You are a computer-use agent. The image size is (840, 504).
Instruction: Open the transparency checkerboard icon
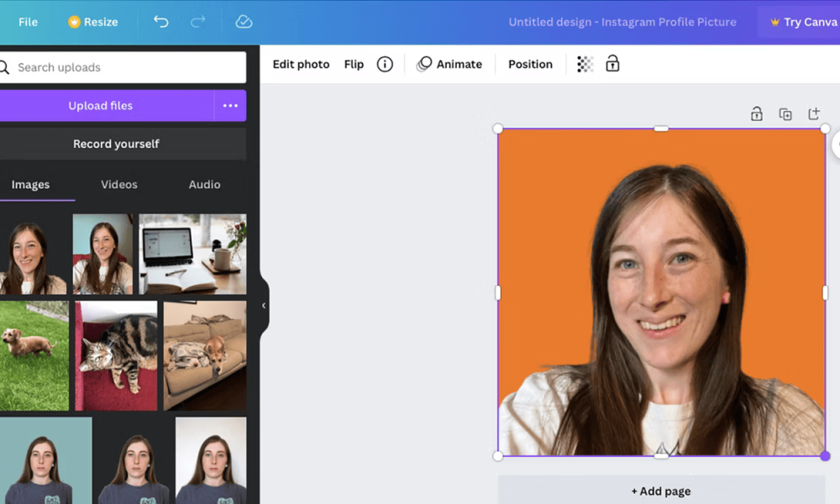coord(585,65)
